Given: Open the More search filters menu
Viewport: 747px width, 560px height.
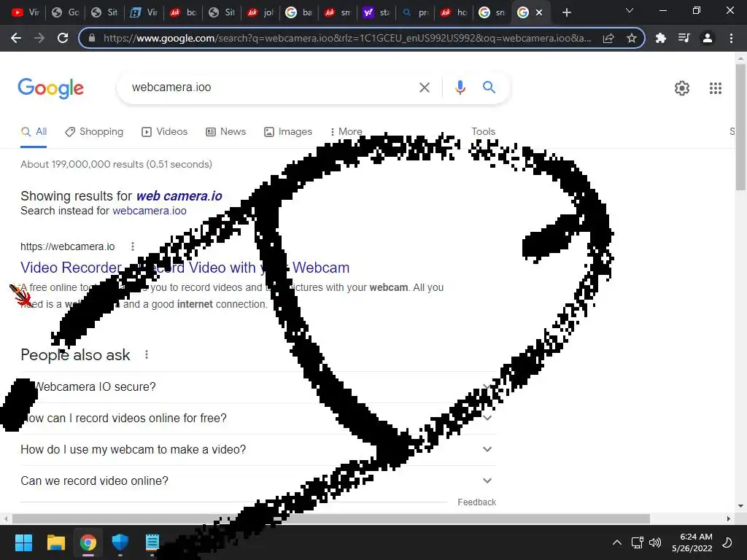Looking at the screenshot, I should click(x=346, y=131).
